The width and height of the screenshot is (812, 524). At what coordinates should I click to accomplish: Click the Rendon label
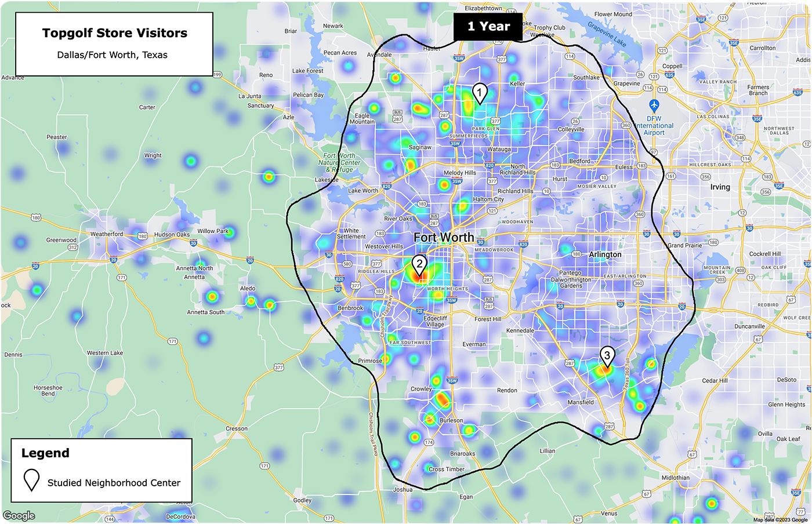(x=507, y=390)
